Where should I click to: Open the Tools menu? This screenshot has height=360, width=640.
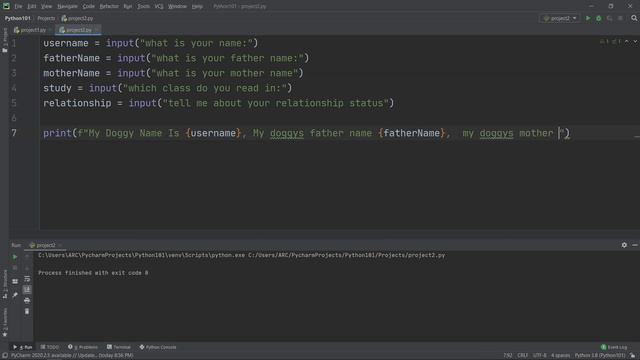pos(143,7)
